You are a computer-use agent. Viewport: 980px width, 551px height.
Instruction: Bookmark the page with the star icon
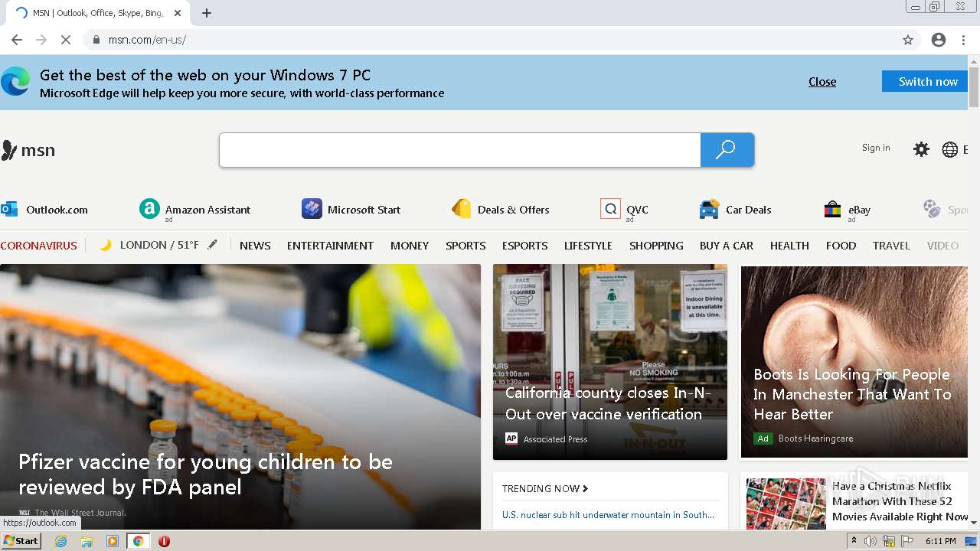[x=908, y=40]
